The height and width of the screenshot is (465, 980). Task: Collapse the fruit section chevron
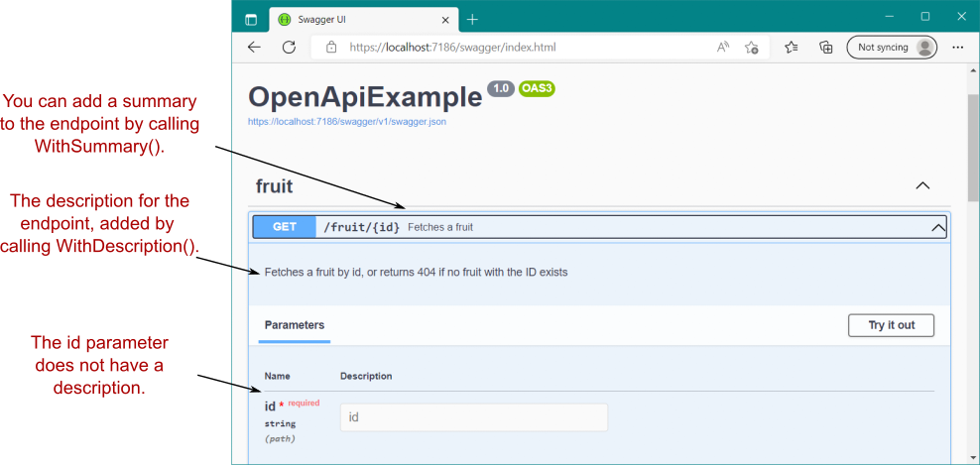pyautogui.click(x=922, y=185)
